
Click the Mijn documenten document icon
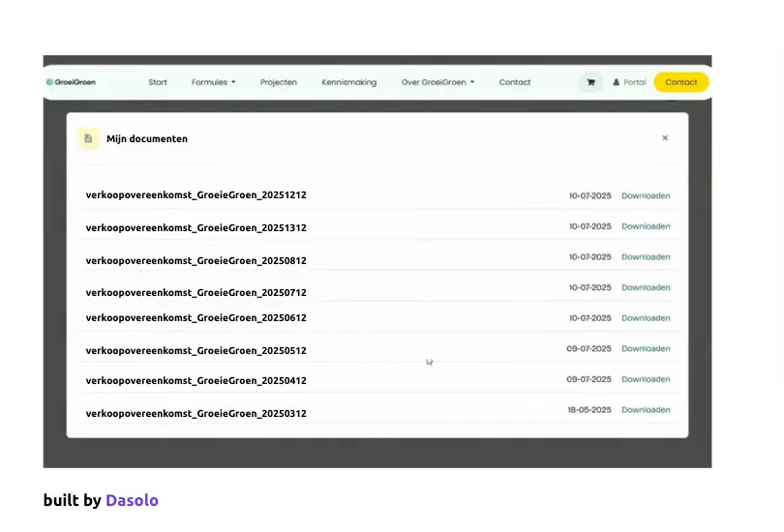pos(88,138)
